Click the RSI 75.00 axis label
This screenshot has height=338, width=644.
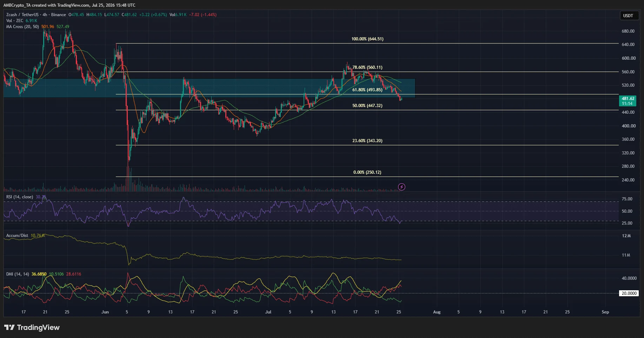coord(627,199)
